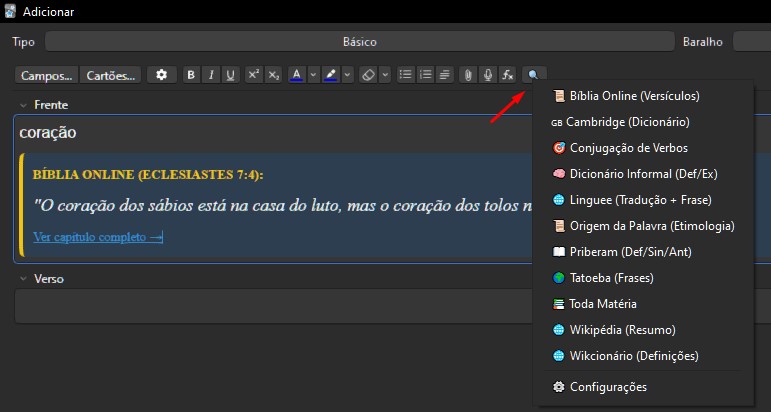771x412 pixels.
Task: Click inside the empty Verso field
Action: [270, 306]
